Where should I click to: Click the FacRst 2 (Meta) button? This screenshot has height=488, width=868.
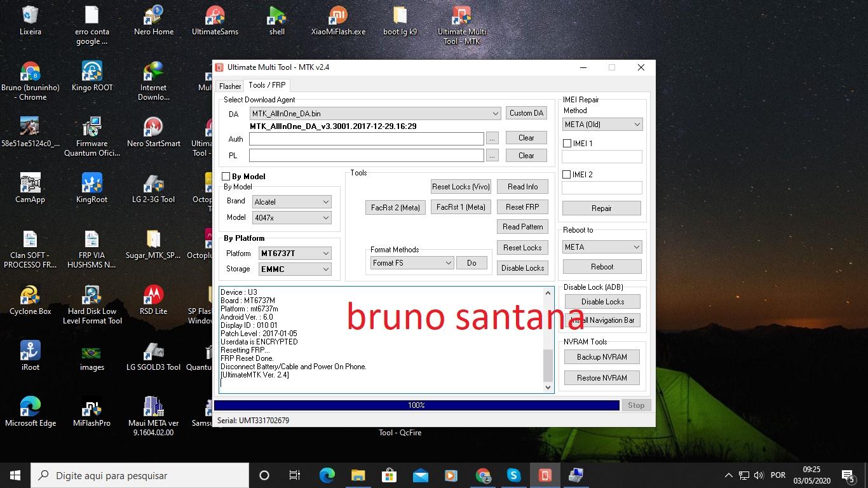pos(395,208)
